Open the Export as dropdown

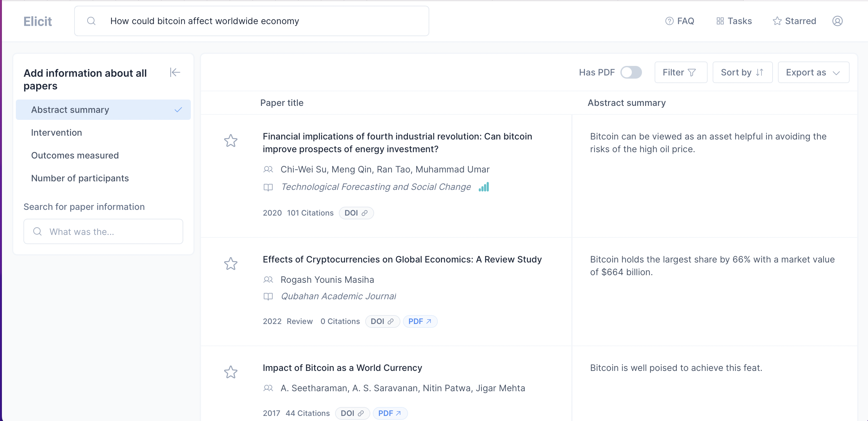tap(813, 72)
